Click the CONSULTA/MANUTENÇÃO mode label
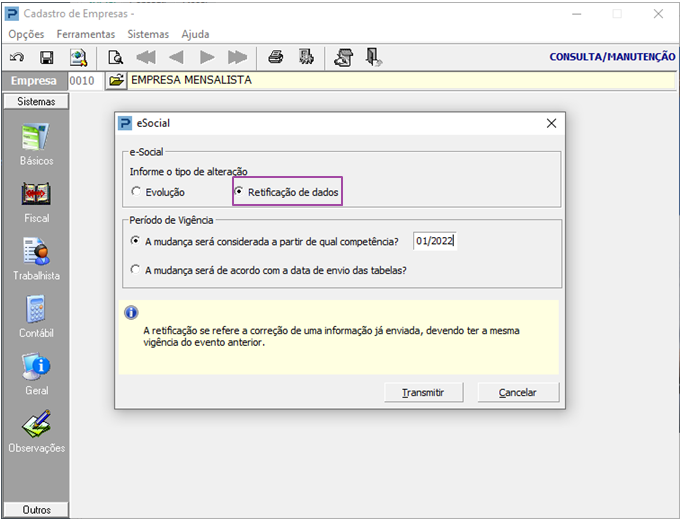 tap(612, 57)
